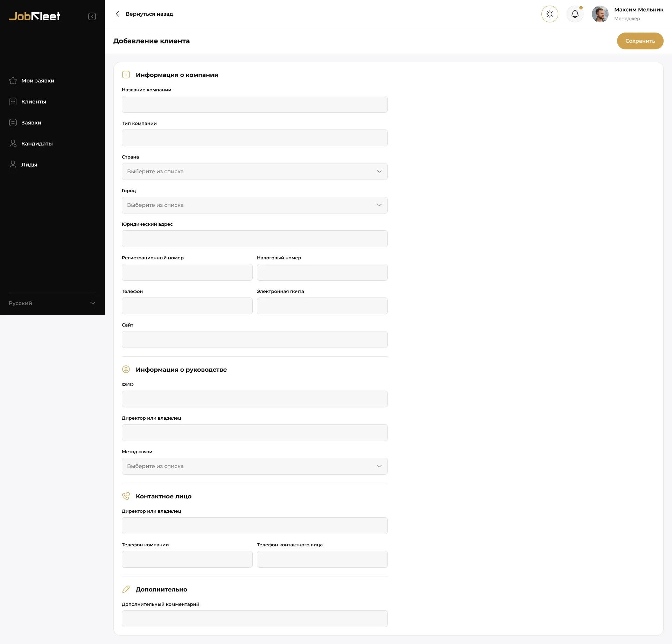Click the JobFleet logo
Image resolution: width=672 pixels, height=644 pixels.
[34, 16]
